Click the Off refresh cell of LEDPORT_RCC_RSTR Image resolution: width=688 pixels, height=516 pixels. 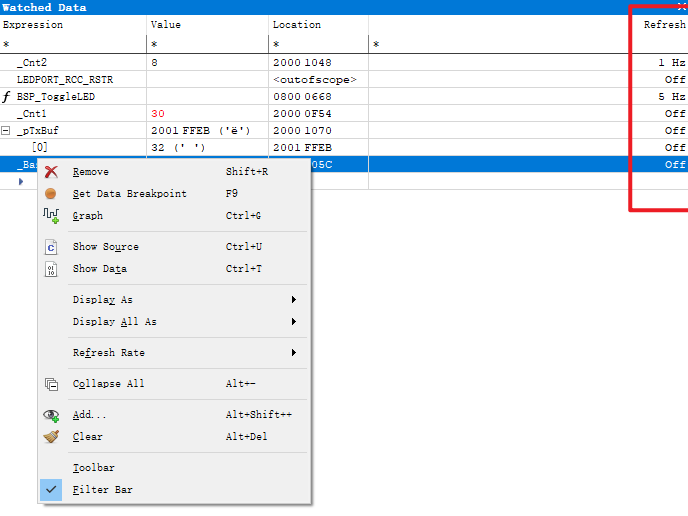tap(675, 80)
